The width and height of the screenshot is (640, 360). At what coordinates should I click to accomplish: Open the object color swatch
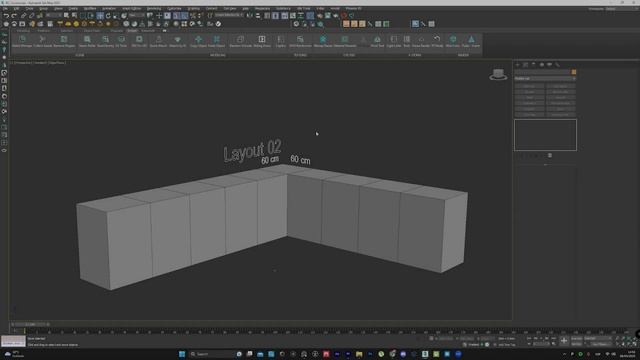click(x=574, y=72)
